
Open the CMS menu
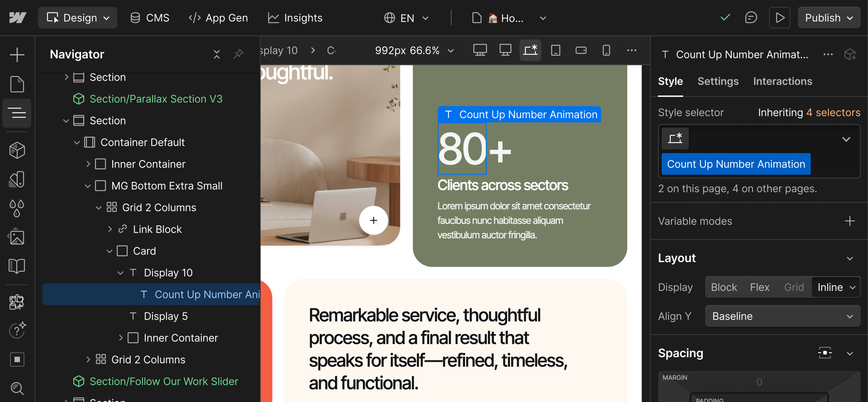point(149,17)
